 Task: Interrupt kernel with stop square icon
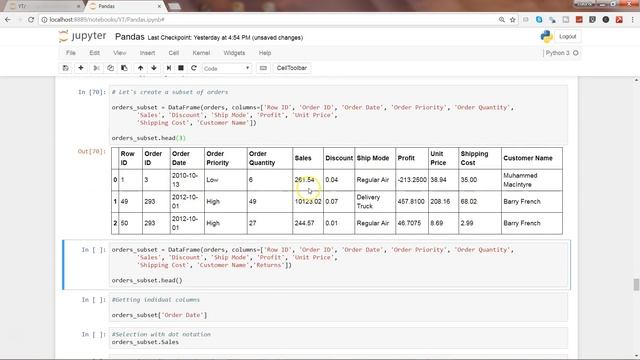point(181,68)
